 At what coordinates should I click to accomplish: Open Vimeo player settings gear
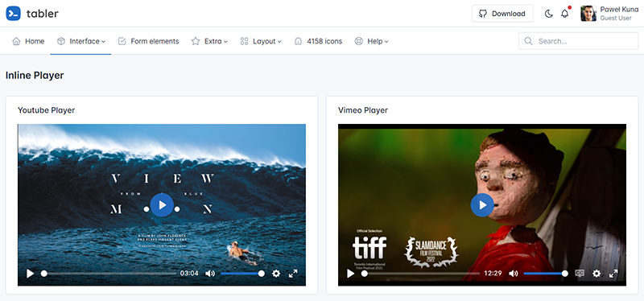pos(597,274)
